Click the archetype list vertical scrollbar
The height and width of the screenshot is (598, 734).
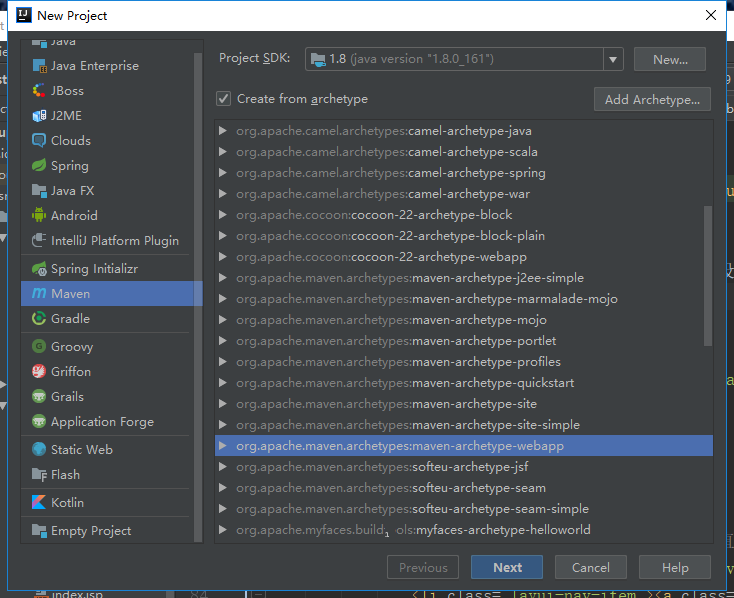(708, 276)
